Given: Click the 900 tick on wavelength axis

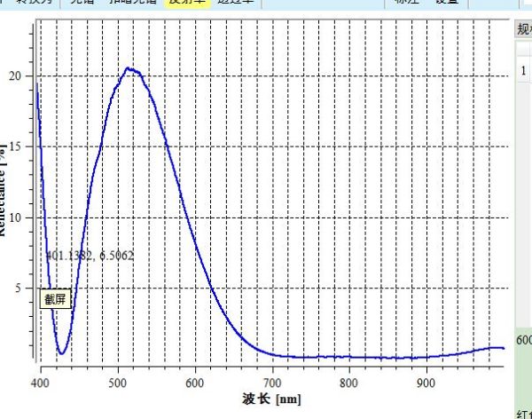Looking at the screenshot, I should (x=426, y=382).
